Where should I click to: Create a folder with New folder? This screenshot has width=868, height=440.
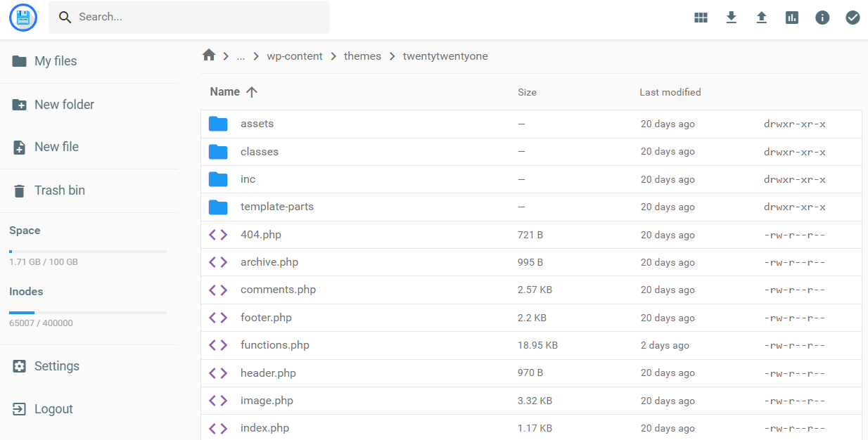point(64,104)
